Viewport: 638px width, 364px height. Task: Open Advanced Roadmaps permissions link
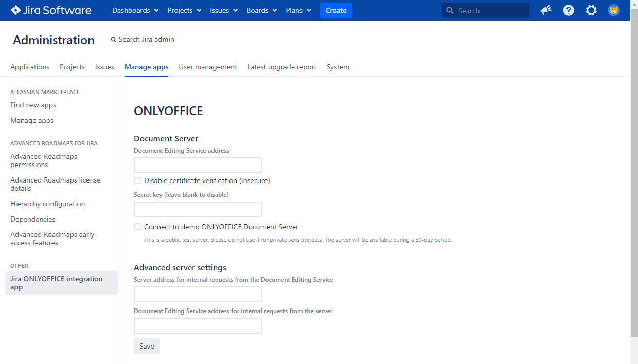[x=44, y=160]
